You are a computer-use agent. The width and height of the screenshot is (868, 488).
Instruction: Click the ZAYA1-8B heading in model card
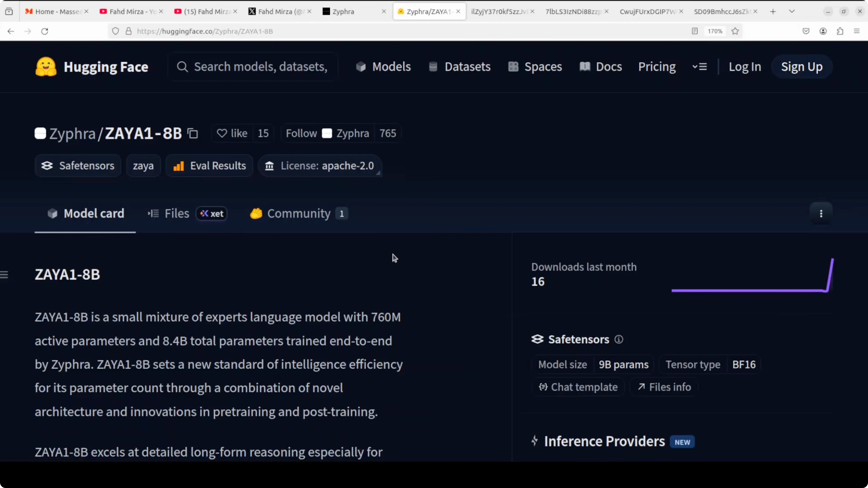67,274
